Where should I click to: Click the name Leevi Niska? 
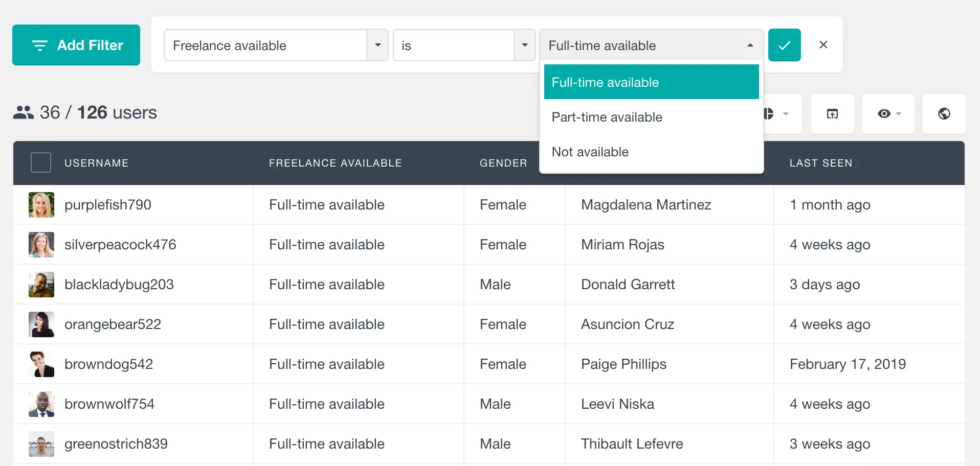coord(617,404)
